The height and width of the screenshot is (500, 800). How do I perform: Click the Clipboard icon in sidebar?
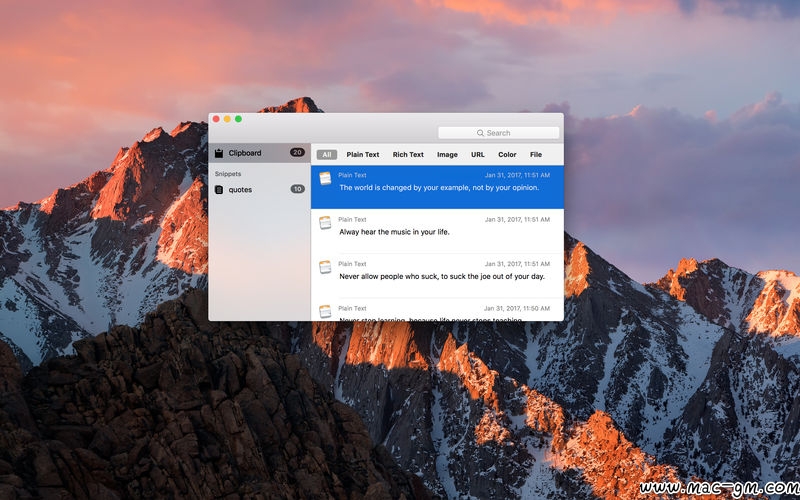pyautogui.click(x=219, y=153)
